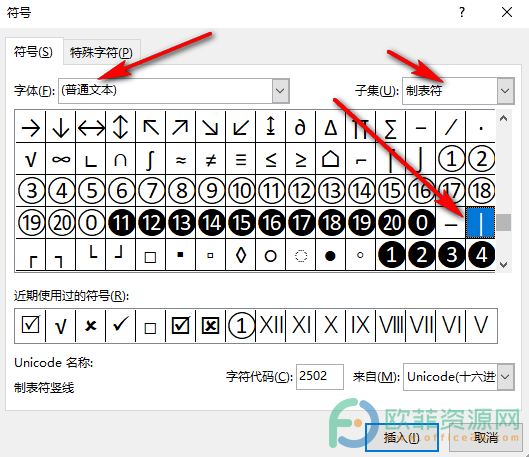Viewport: 529px width, 457px height.
Task: Pick the not equal to symbol
Action: point(211,159)
